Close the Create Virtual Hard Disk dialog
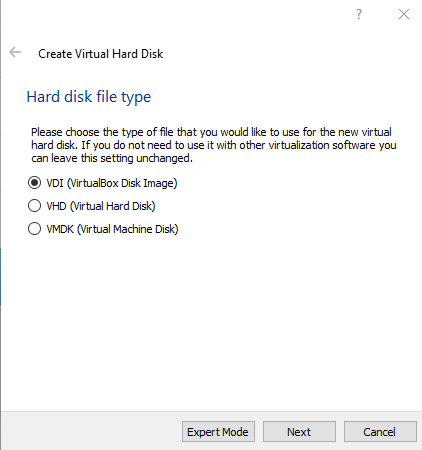Image resolution: width=422 pixels, height=450 pixels. point(404,14)
